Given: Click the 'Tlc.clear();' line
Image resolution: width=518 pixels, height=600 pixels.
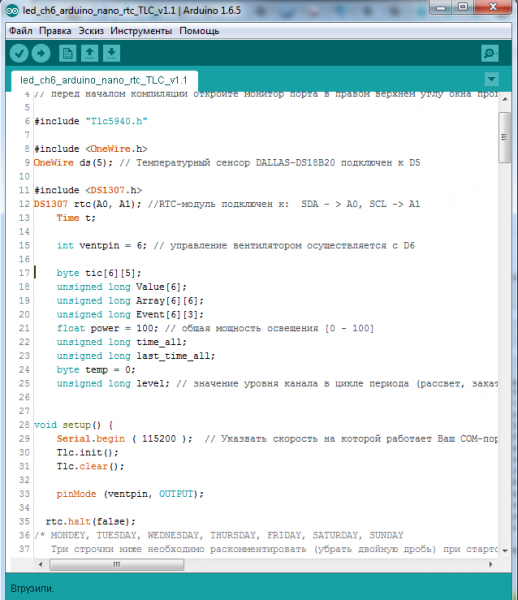Looking at the screenshot, I should pos(90,465).
